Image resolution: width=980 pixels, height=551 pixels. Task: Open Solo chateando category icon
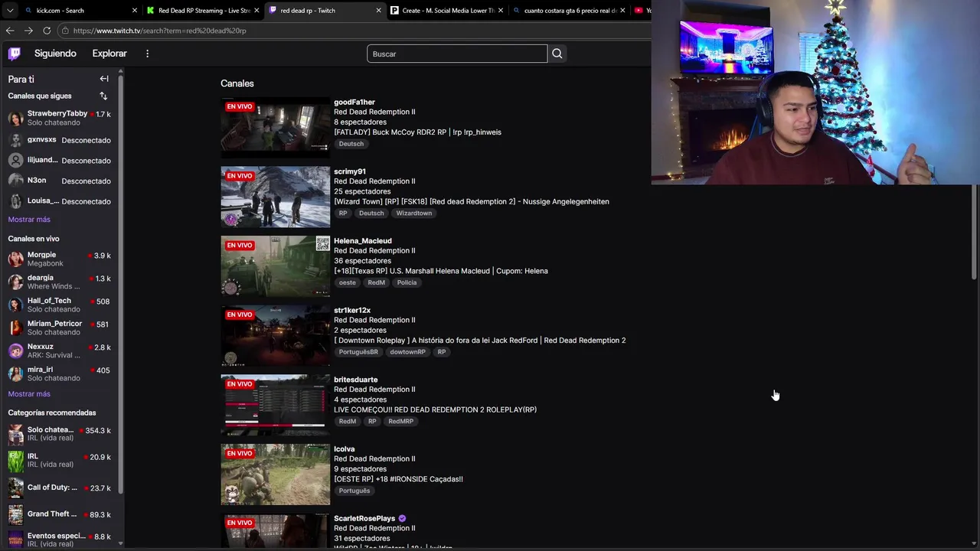[x=15, y=434]
